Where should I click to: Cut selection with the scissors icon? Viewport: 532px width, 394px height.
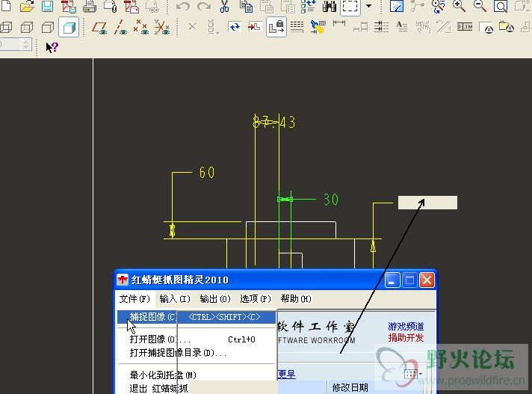pyautogui.click(x=224, y=6)
